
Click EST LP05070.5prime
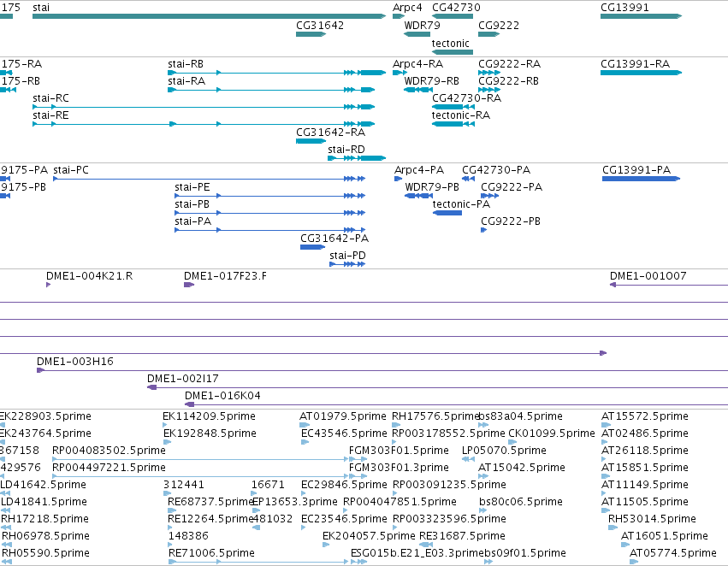click(469, 459)
